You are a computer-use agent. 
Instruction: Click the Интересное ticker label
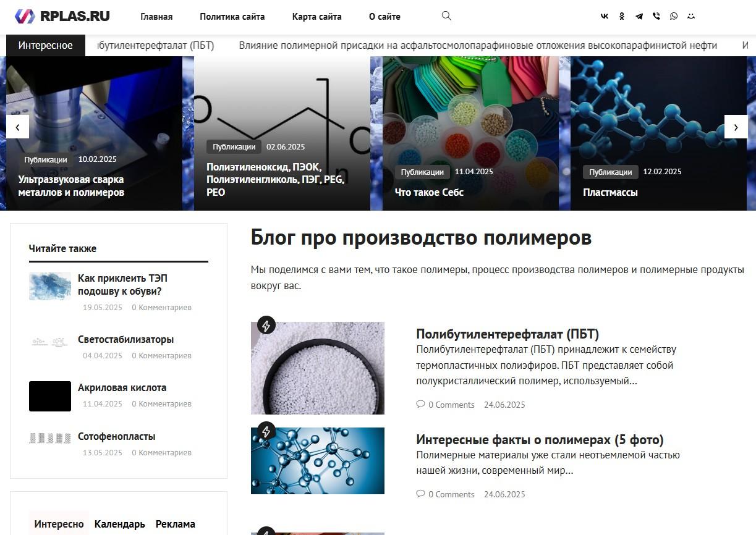click(x=46, y=45)
